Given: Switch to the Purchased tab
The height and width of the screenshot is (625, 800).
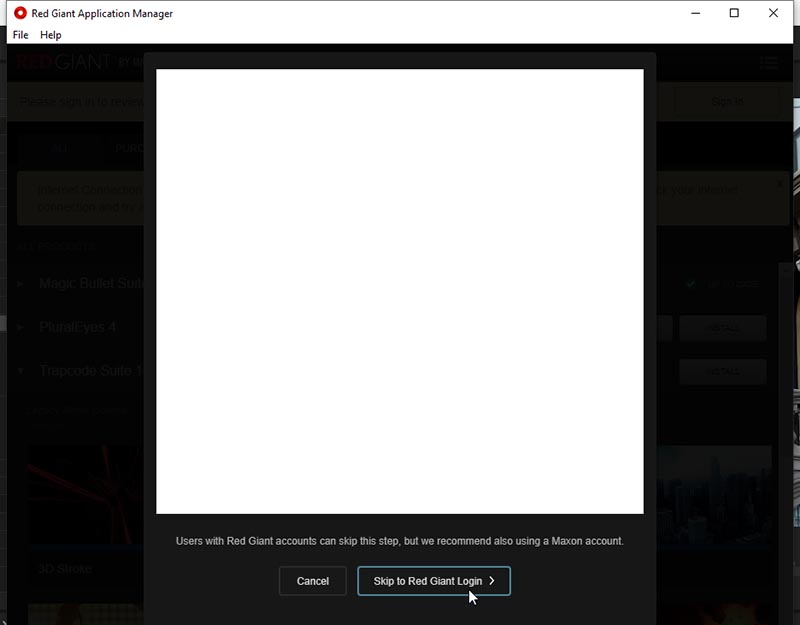Looking at the screenshot, I should click(x=128, y=148).
